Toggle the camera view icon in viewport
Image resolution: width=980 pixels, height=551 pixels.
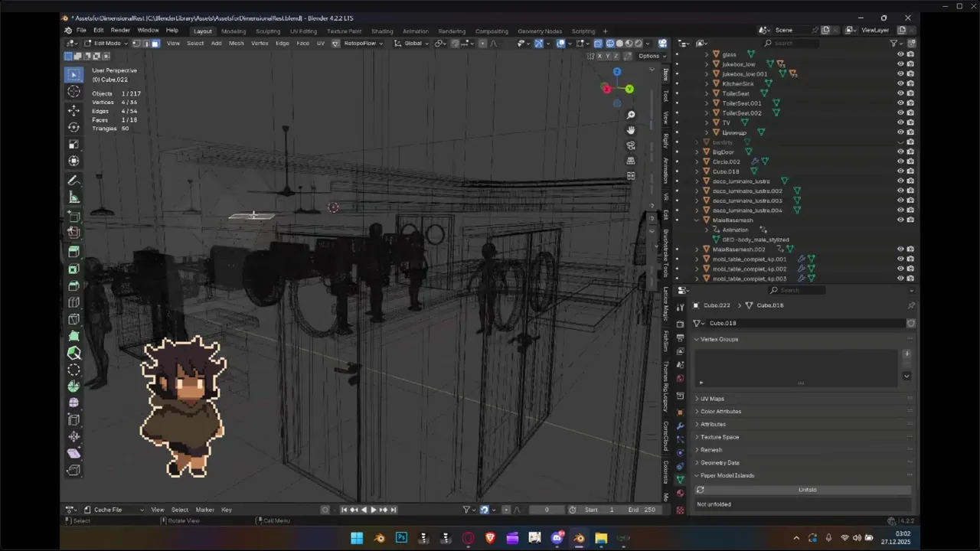631,145
